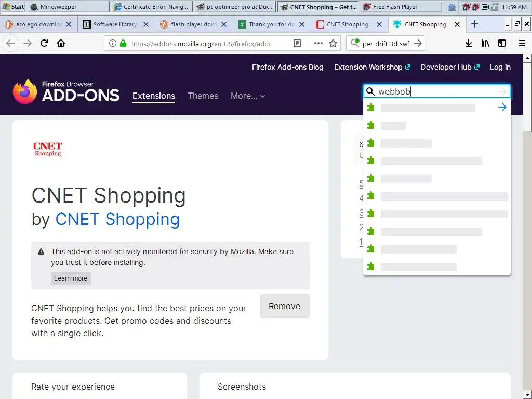This screenshot has width=532, height=399.
Task: Click the green padlock security icon
Action: click(123, 43)
